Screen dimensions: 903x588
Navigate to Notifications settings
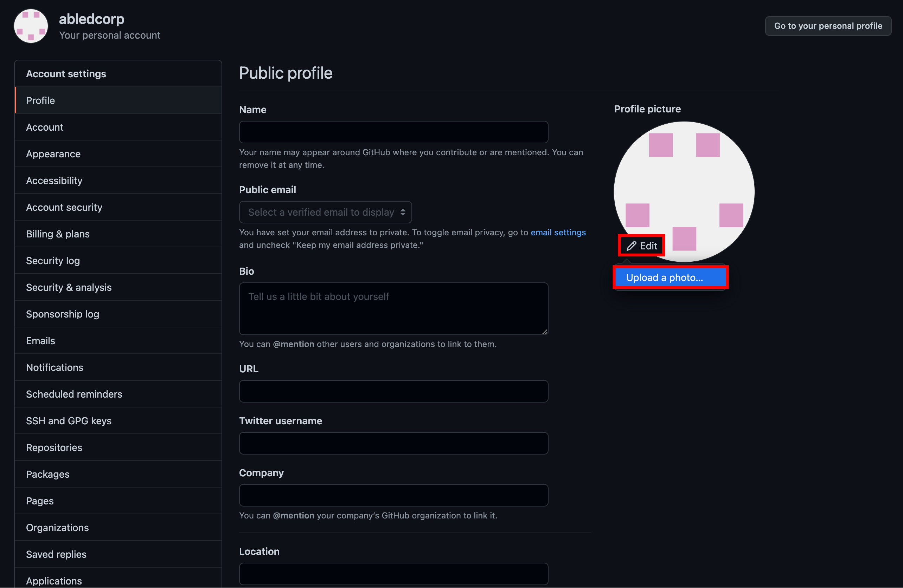55,367
